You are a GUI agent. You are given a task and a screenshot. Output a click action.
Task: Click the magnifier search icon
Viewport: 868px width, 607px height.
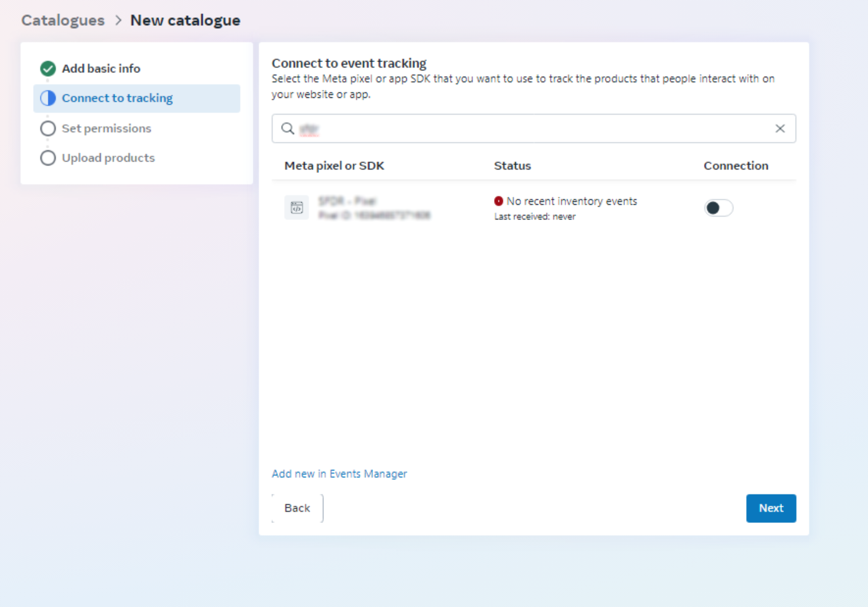click(x=287, y=128)
